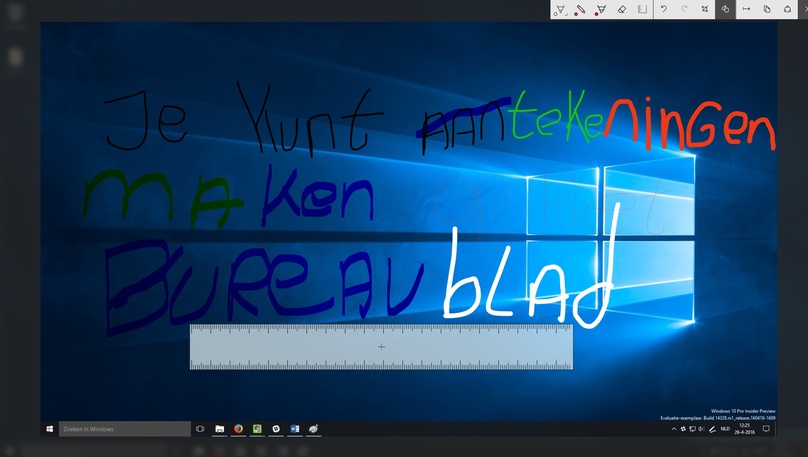
Task: Click the NLD language indicator
Action: [725, 429]
